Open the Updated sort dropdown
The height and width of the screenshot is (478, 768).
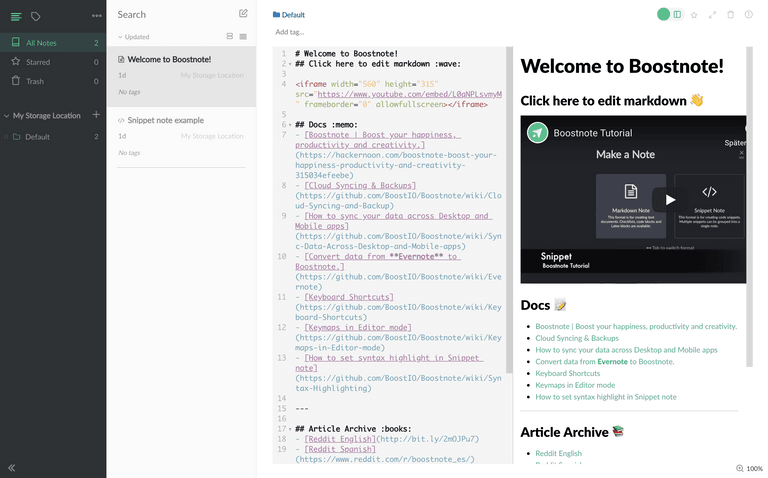(133, 37)
